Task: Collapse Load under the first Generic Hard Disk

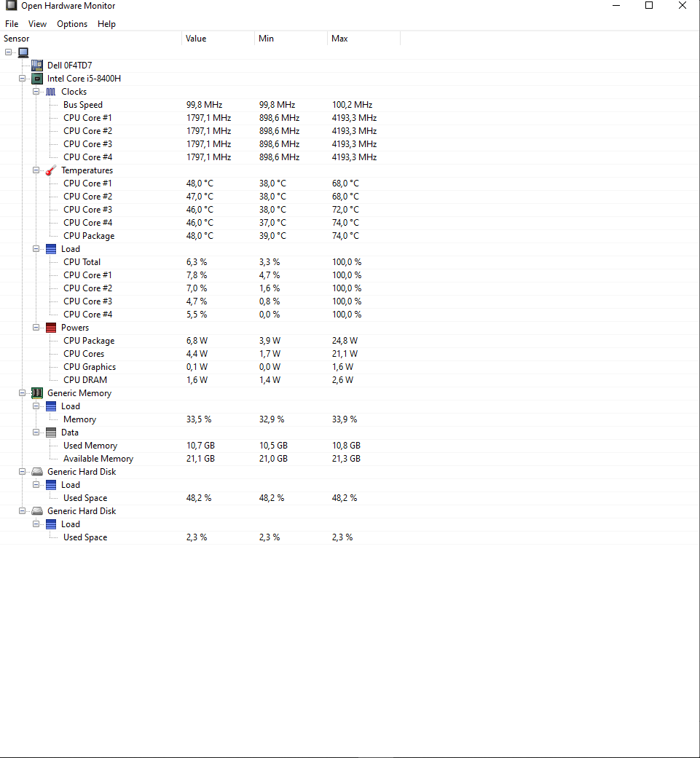Action: coord(36,484)
